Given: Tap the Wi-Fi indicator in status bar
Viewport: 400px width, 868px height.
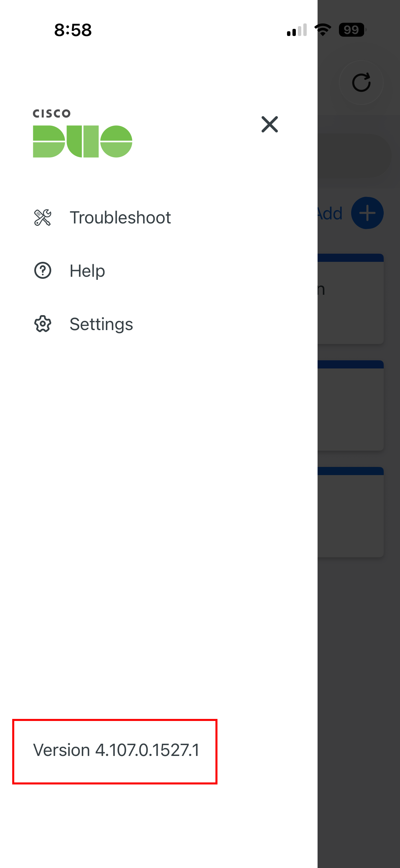Looking at the screenshot, I should click(322, 30).
